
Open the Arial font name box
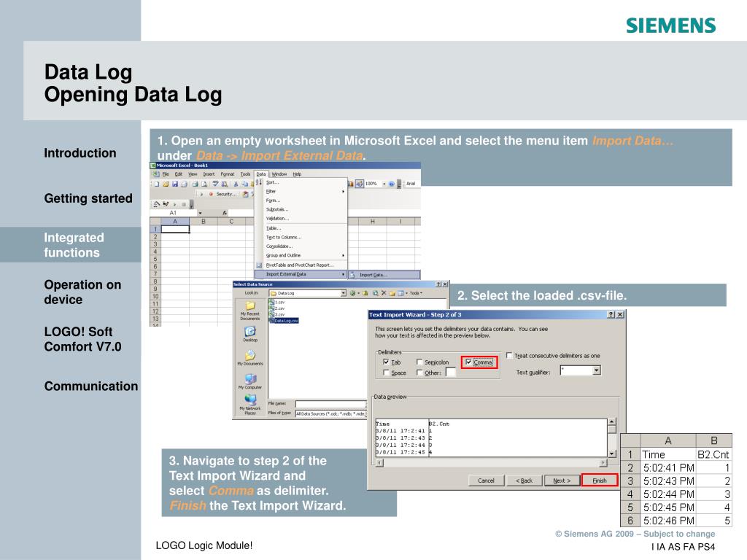(x=413, y=184)
